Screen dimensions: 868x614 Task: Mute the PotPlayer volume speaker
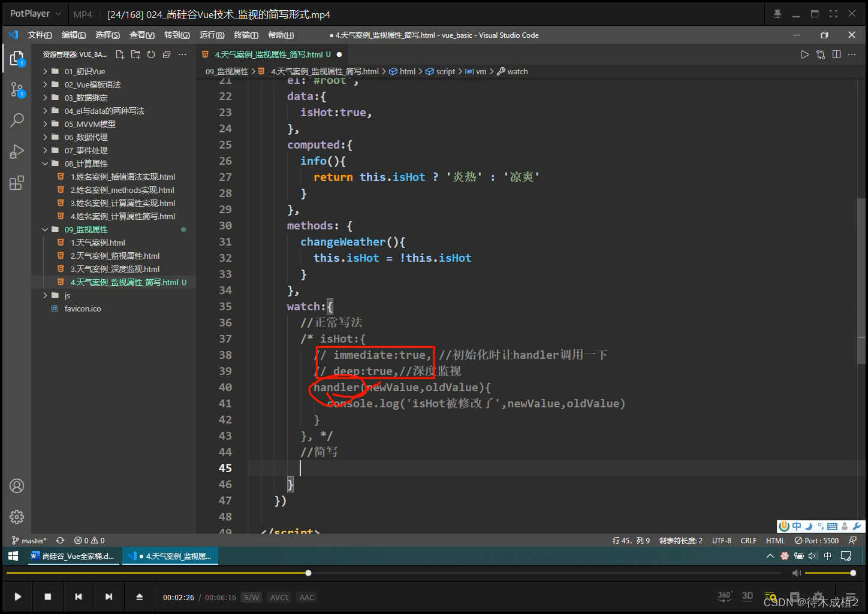pyautogui.click(x=796, y=573)
